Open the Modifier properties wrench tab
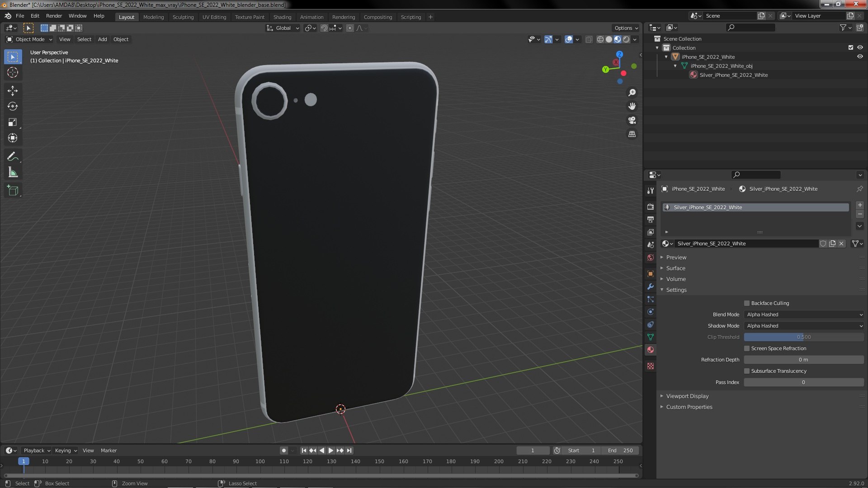 [x=651, y=286]
